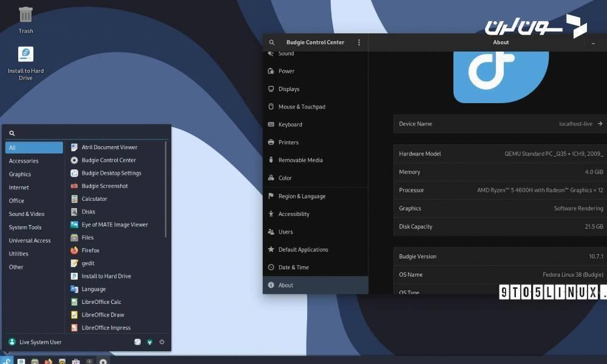Click Graphics Software Rendering row
This screenshot has height=364, width=607.
tap(500, 208)
